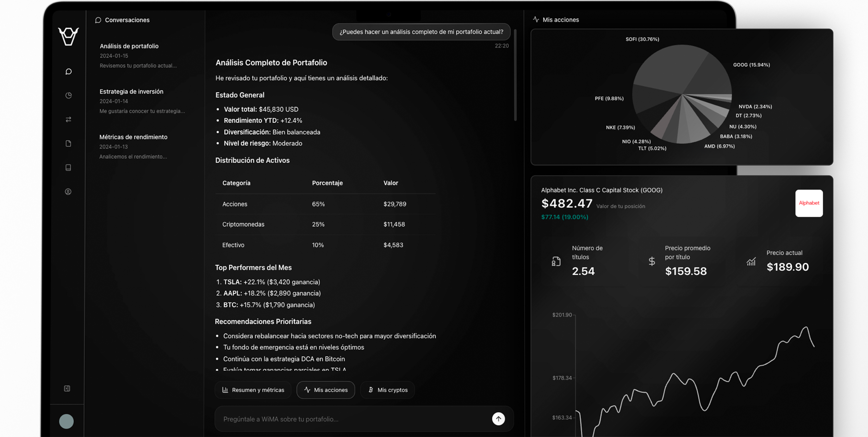Screen dimensions: 868x437
Task: Open the transfers arrows sidebar icon
Action: [x=68, y=119]
